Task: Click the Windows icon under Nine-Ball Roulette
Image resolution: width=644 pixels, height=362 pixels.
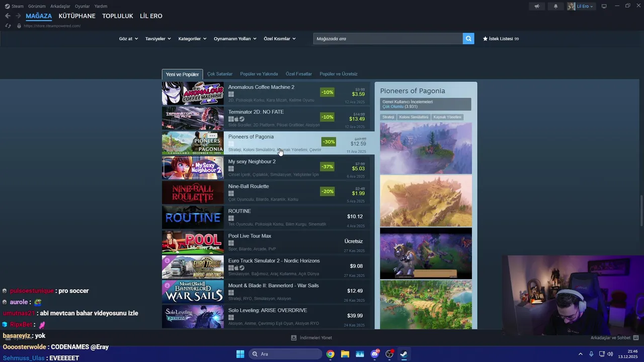Action: click(231, 194)
